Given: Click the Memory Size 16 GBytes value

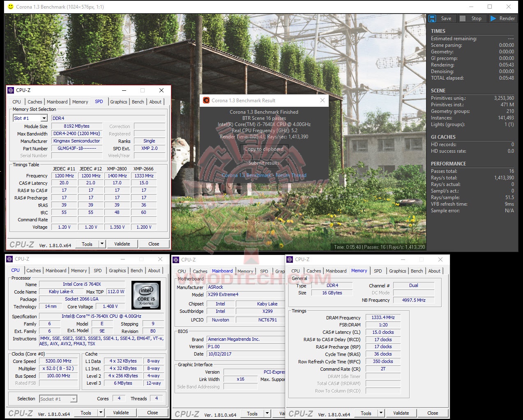Looking at the screenshot, I should [332, 293].
